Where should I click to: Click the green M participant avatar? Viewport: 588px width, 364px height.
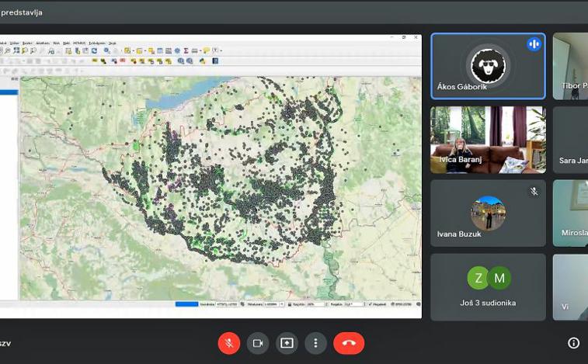499,278
